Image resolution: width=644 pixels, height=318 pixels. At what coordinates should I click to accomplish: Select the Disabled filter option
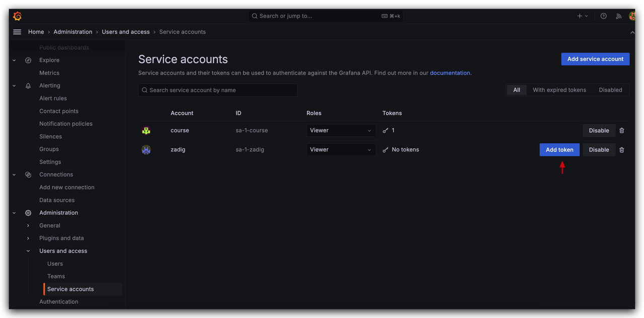(x=610, y=90)
